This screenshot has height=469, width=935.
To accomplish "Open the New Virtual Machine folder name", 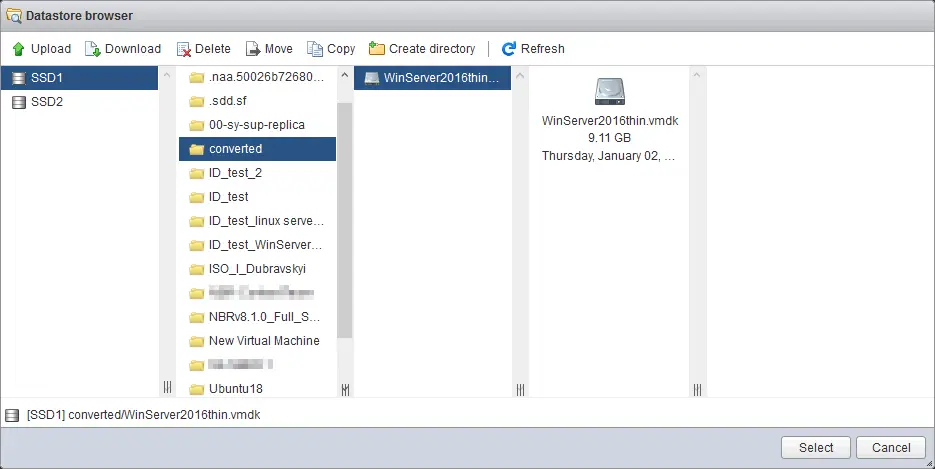I will (264, 341).
